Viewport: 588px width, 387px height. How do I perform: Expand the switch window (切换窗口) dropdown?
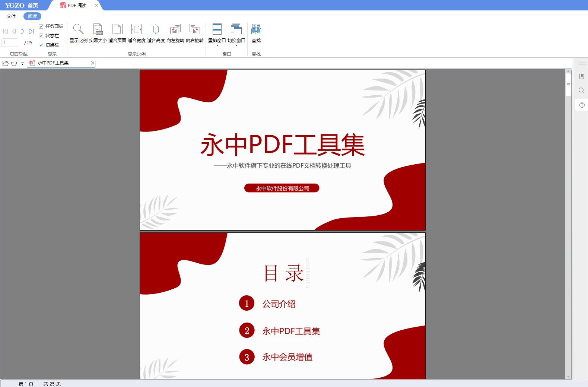point(236,45)
